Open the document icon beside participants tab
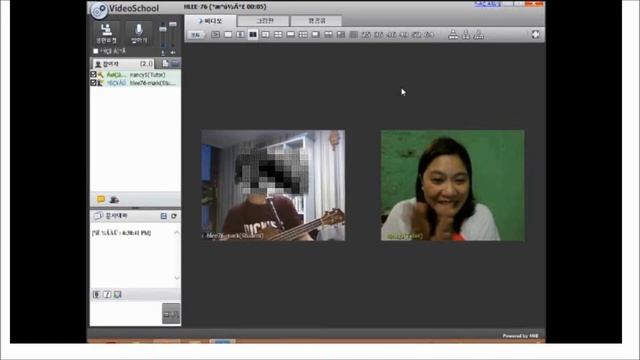Screen dimensions: 640x360 tap(165, 63)
